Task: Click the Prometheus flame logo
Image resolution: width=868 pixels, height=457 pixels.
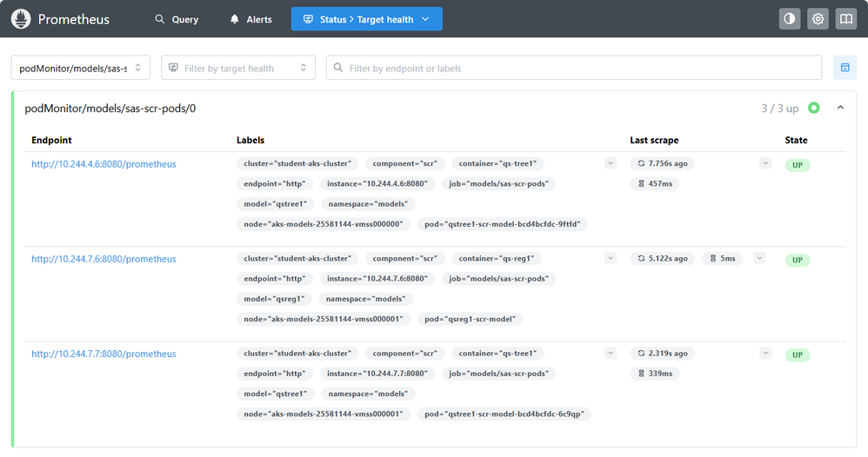Action: pyautogui.click(x=21, y=19)
